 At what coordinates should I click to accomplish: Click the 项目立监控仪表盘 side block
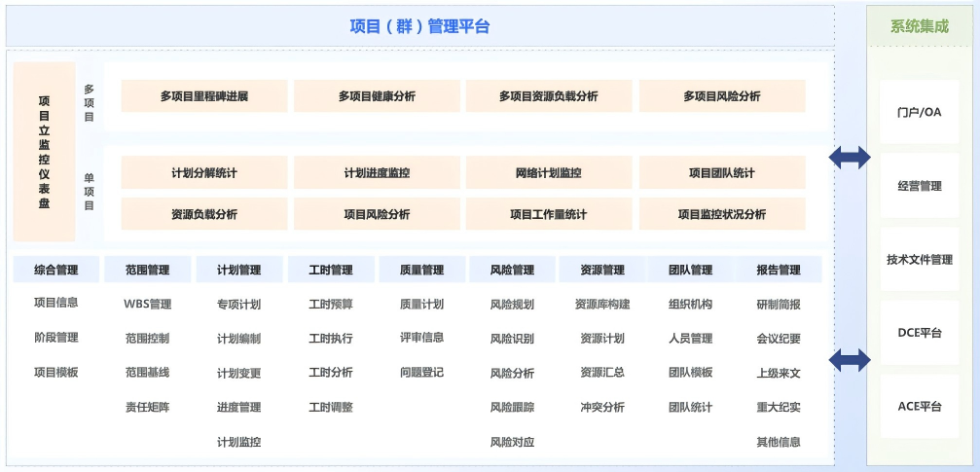pyautogui.click(x=44, y=152)
